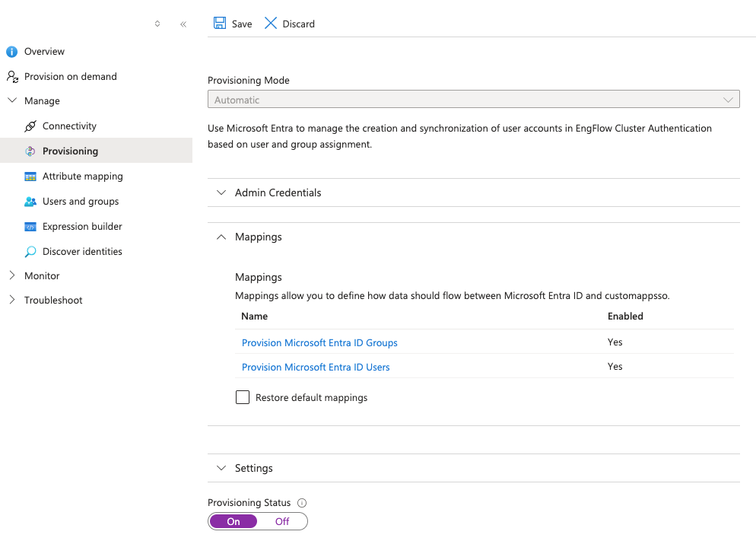Click the Provisioning sync icon

tap(30, 151)
